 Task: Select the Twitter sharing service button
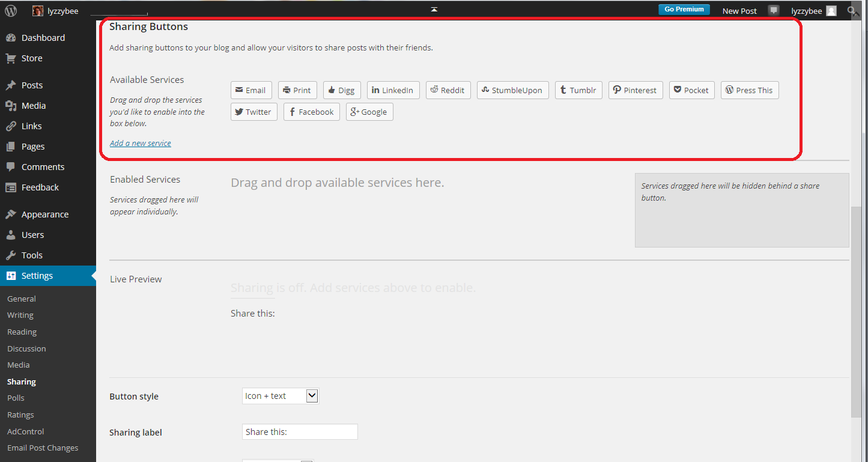coord(253,112)
